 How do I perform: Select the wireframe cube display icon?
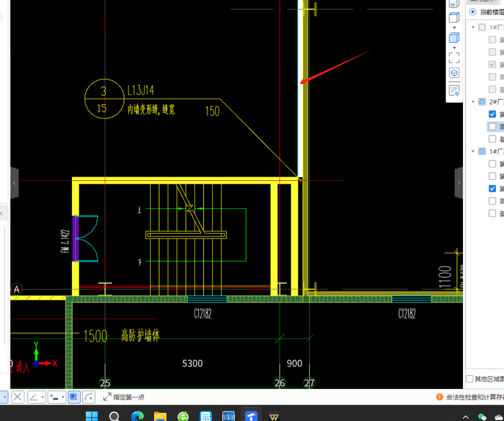(454, 17)
